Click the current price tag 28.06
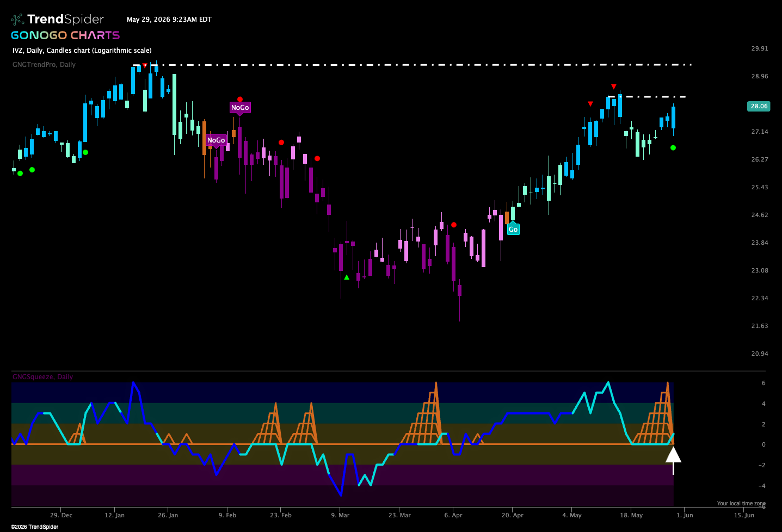The width and height of the screenshot is (782, 532). 759,106
